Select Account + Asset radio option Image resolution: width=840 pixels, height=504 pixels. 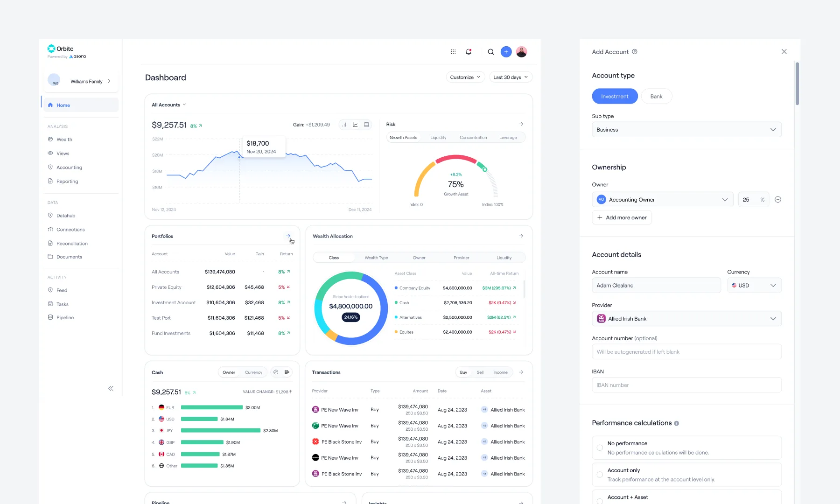tap(600, 501)
